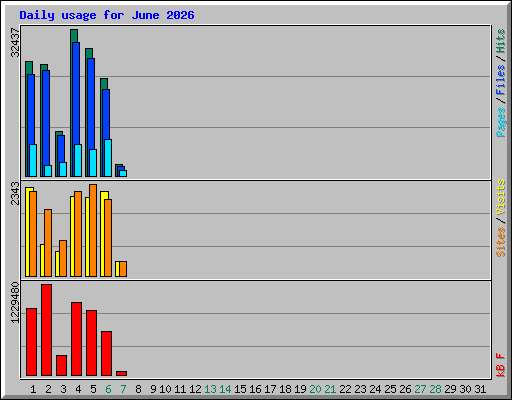Select the red KB bar for day 1
The image size is (512, 400).
coord(31,342)
